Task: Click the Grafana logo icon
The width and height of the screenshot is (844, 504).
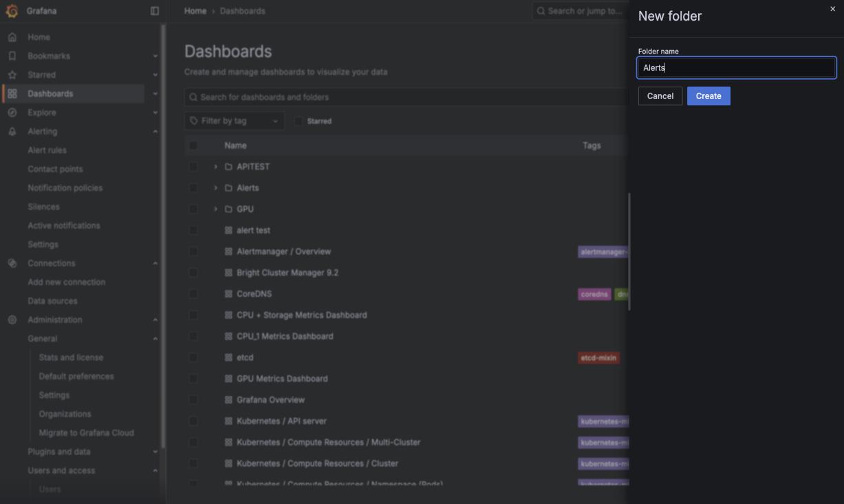Action: point(12,11)
